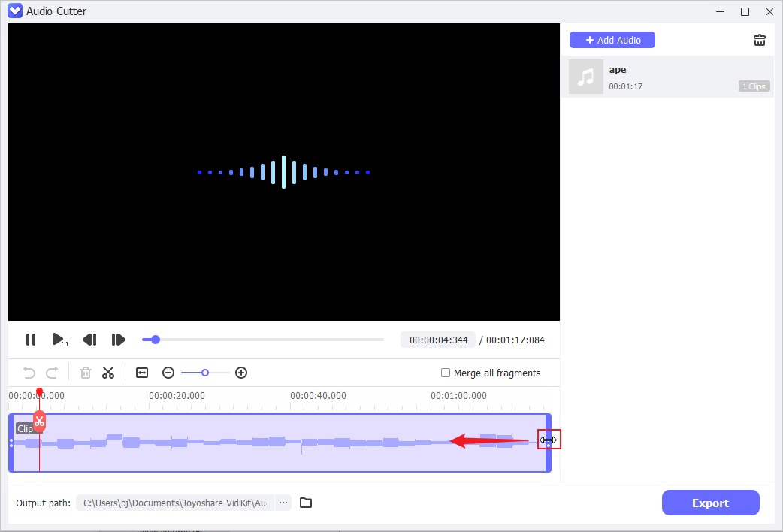Click the red scissors playhead marker
The height and width of the screenshot is (532, 783).
(39, 422)
